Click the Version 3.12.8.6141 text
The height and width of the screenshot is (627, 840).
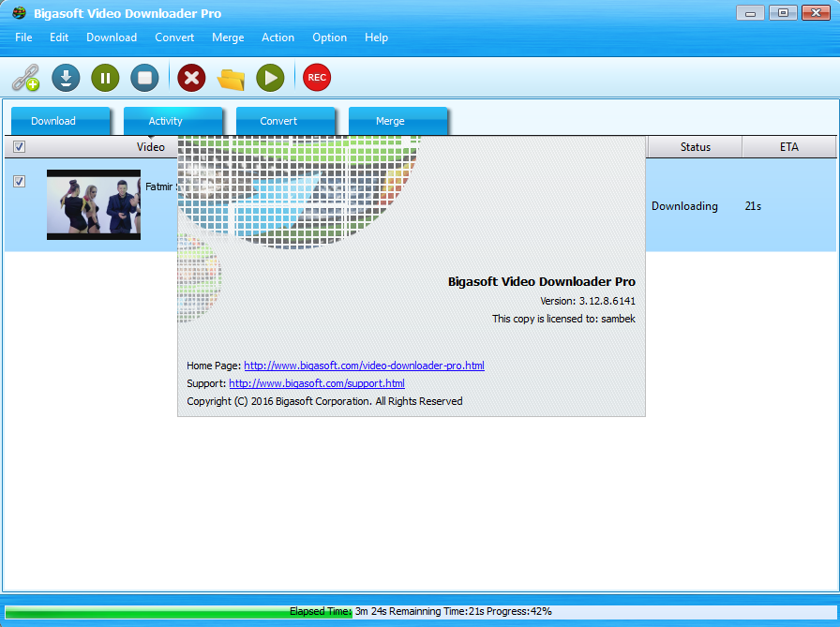[x=587, y=301]
